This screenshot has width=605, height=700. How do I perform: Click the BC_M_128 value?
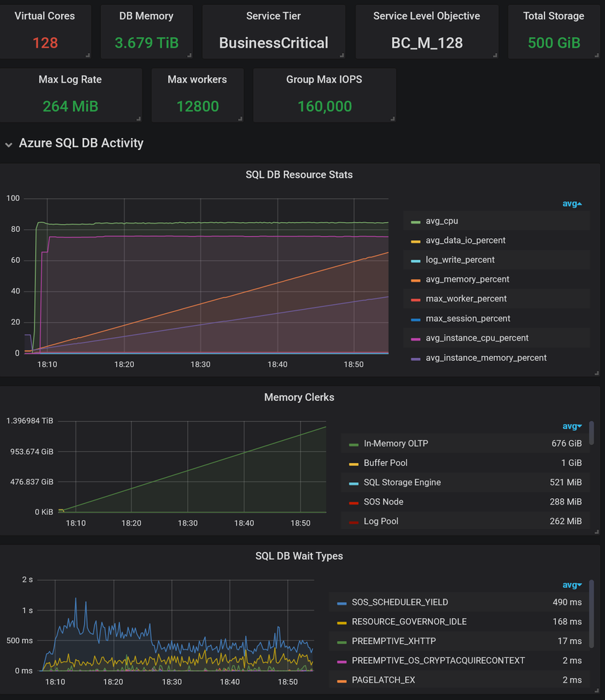point(427,43)
